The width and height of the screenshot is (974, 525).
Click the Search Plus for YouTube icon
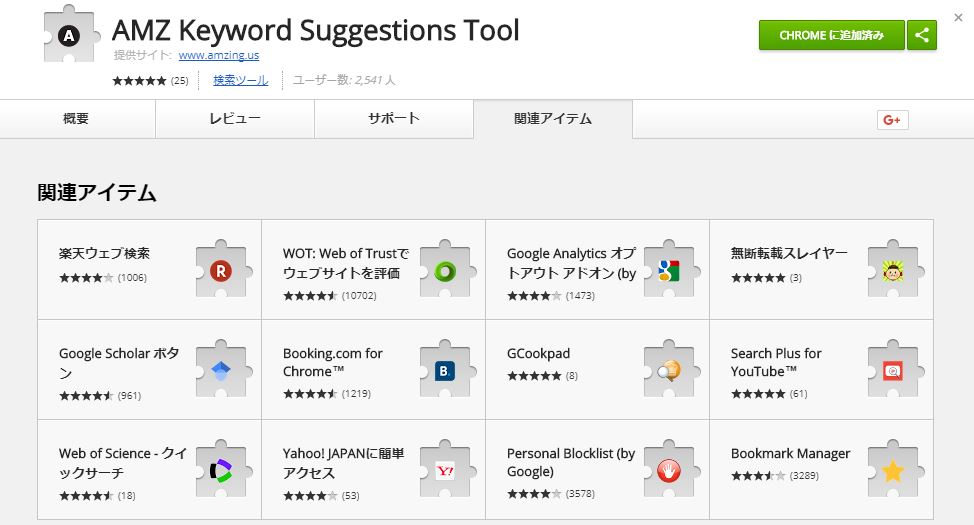[893, 370]
